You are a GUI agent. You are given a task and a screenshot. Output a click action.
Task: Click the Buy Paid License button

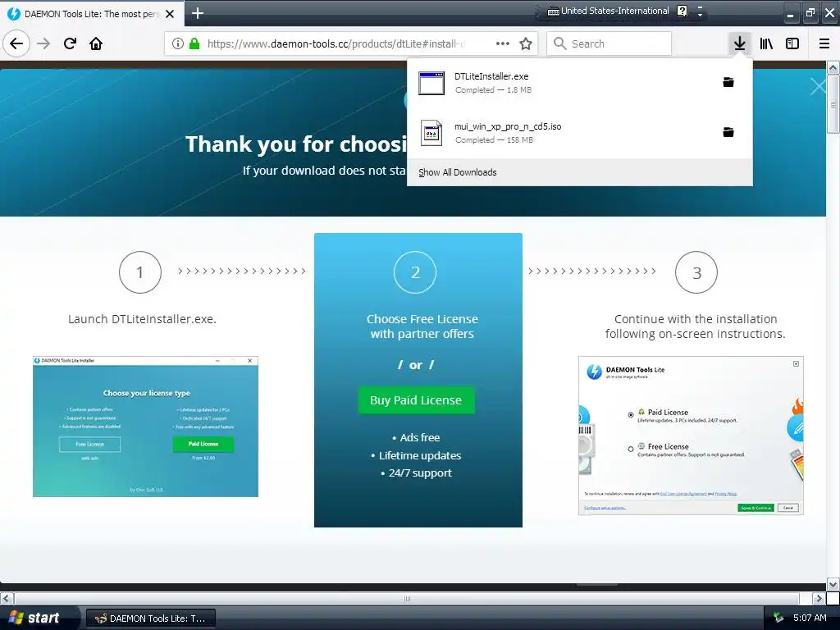[416, 400]
